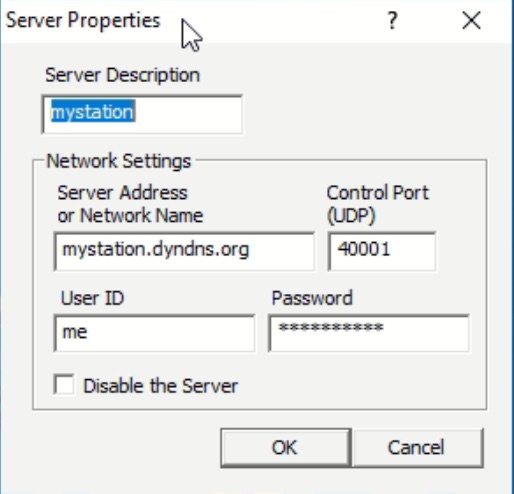Dismiss the dialog using Cancel
The height and width of the screenshot is (494, 514).
click(x=418, y=447)
